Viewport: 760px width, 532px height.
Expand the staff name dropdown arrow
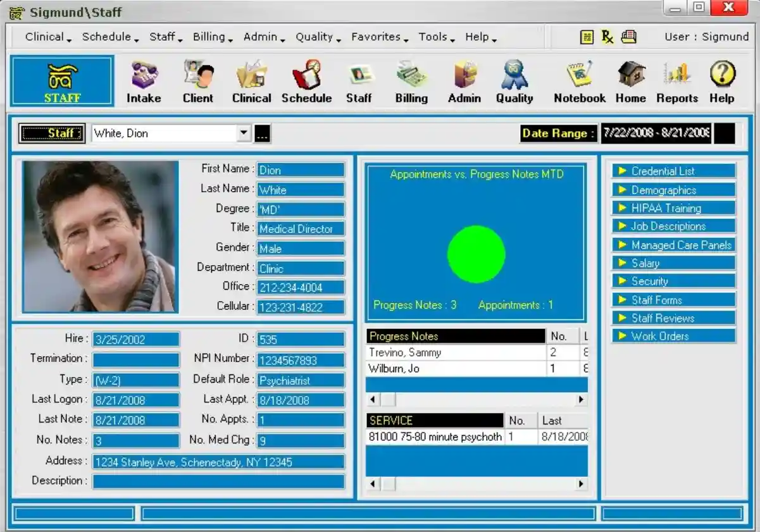244,133
